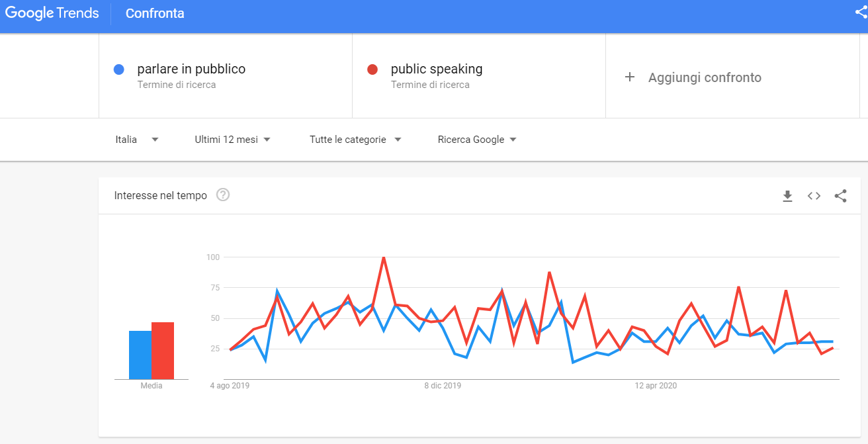Open the Italia region dropdown
This screenshot has height=444, width=868.
[x=137, y=140]
